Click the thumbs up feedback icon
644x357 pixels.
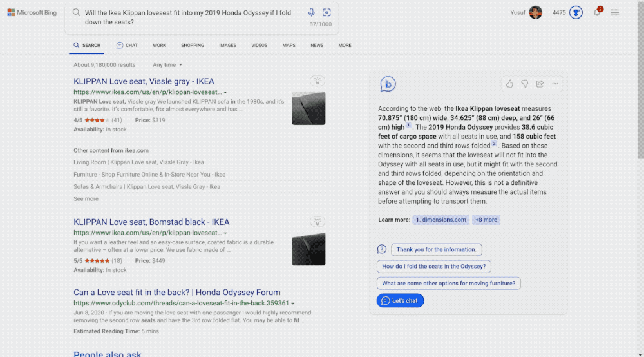point(509,84)
